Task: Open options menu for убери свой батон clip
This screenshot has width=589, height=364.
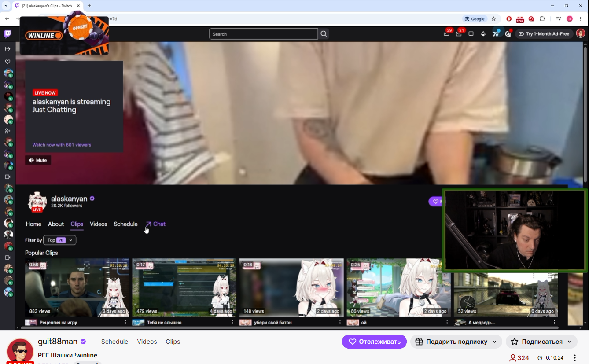Action: point(340,323)
